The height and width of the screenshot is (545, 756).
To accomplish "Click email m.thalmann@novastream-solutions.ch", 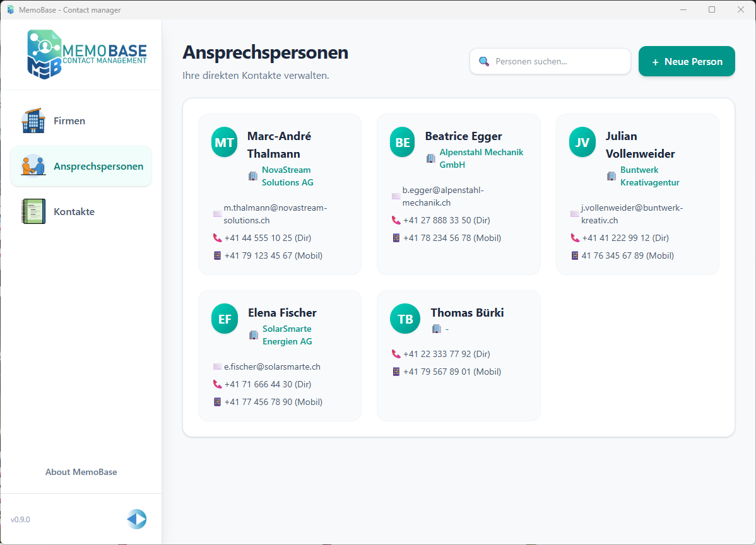I will click(x=275, y=214).
